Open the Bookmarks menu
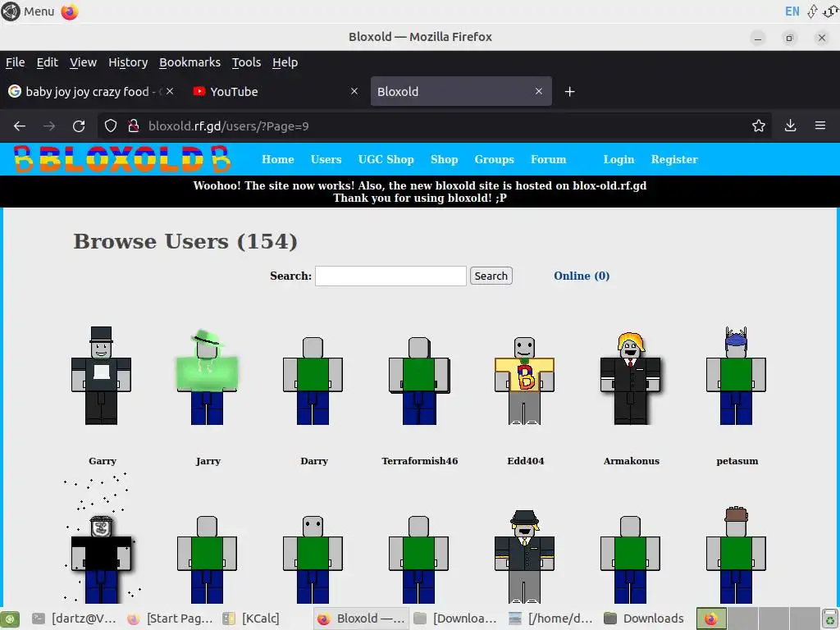 (x=189, y=62)
